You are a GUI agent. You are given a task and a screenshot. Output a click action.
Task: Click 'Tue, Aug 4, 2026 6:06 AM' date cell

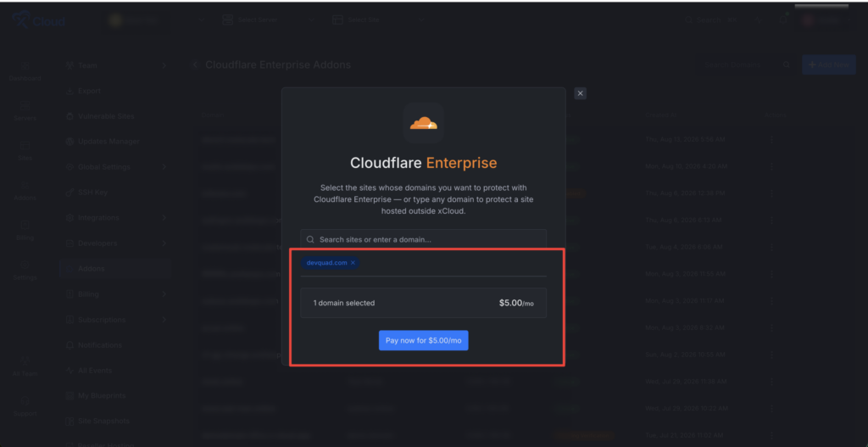[685, 247]
